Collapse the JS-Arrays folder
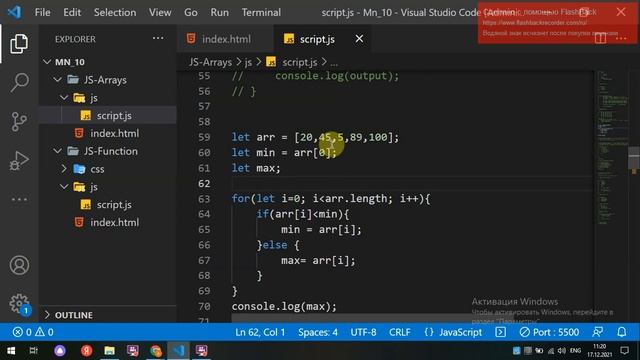 pos(58,80)
